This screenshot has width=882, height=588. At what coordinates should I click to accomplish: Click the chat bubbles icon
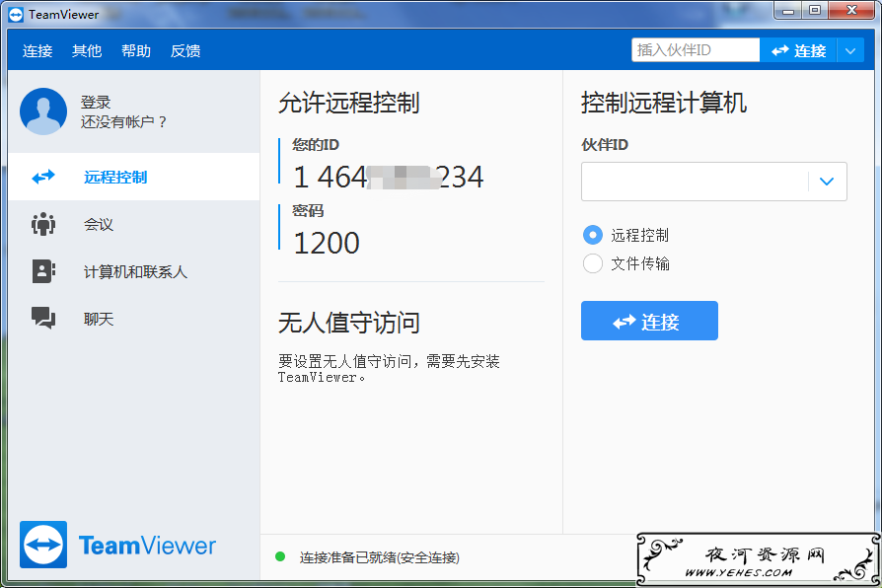point(43,318)
